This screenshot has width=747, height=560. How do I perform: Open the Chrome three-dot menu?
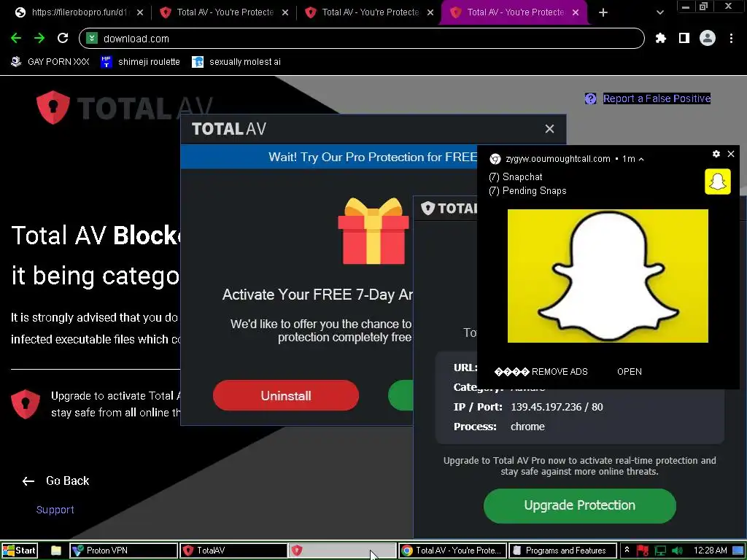click(731, 38)
